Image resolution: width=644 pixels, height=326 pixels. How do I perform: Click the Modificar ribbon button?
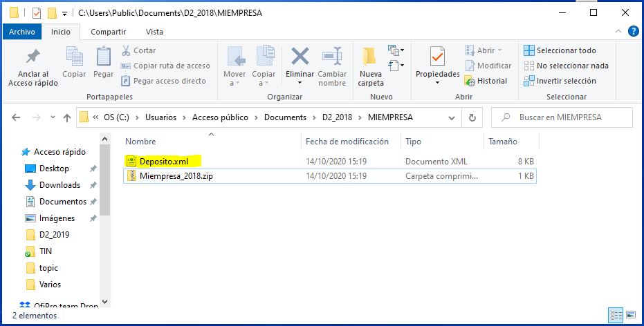488,66
